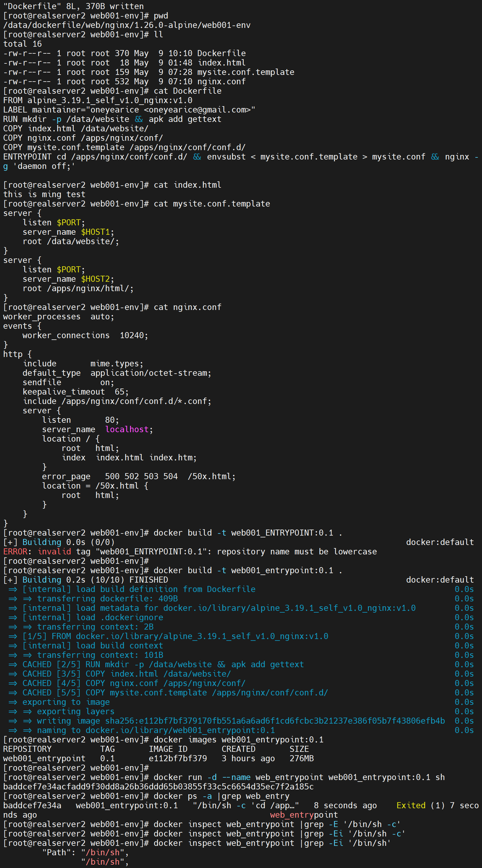The image size is (482, 868).
Task: Click the yellow Exited status text
Action: point(411,805)
